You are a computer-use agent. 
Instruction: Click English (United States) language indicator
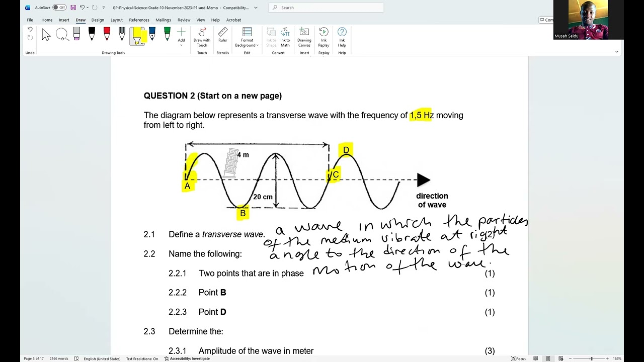tap(102, 358)
